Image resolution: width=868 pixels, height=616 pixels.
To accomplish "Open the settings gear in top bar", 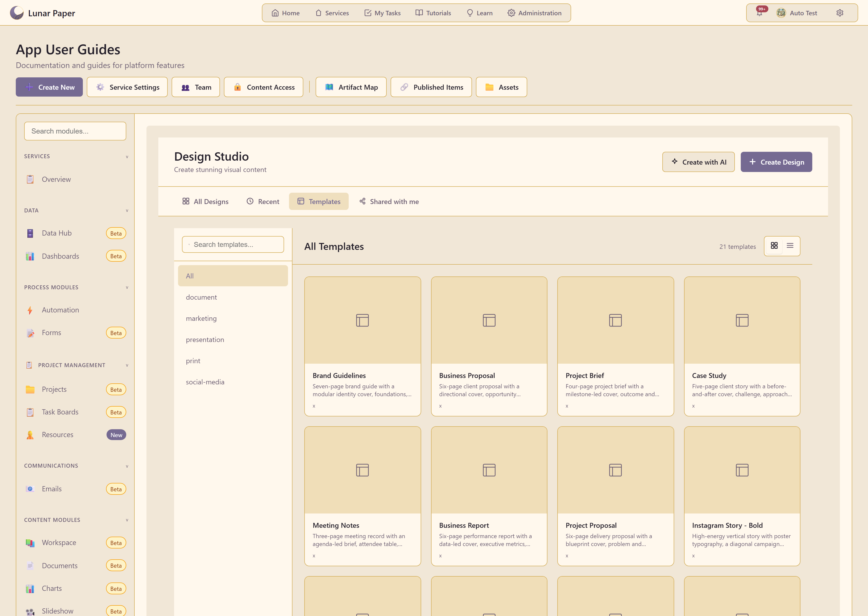I will [x=840, y=13].
